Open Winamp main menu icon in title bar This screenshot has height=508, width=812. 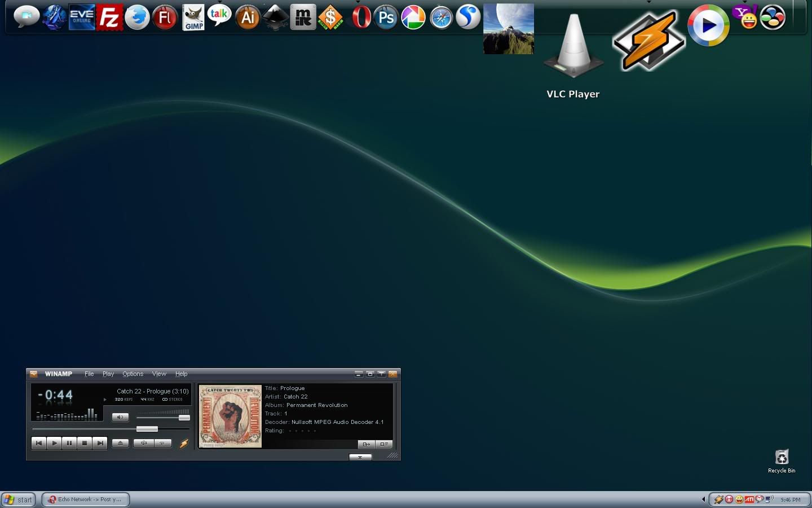point(33,374)
